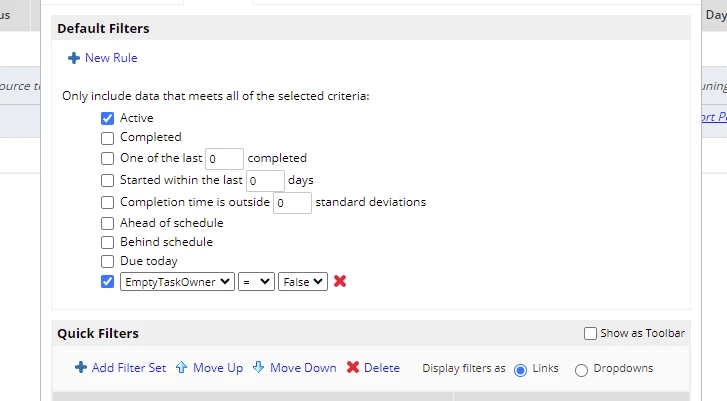This screenshot has height=401, width=727.
Task: Remove the EmptyTaskOwner rule with red X
Action: [x=340, y=281]
